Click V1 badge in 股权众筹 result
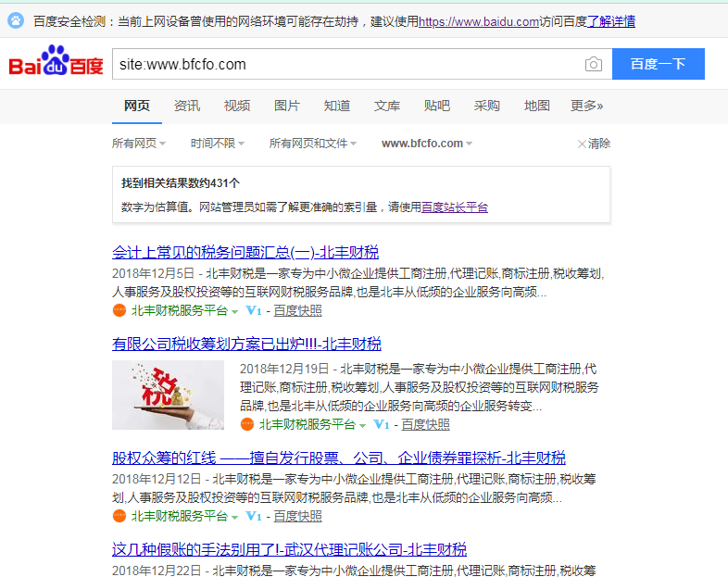This screenshot has width=728, height=577. 254,516
